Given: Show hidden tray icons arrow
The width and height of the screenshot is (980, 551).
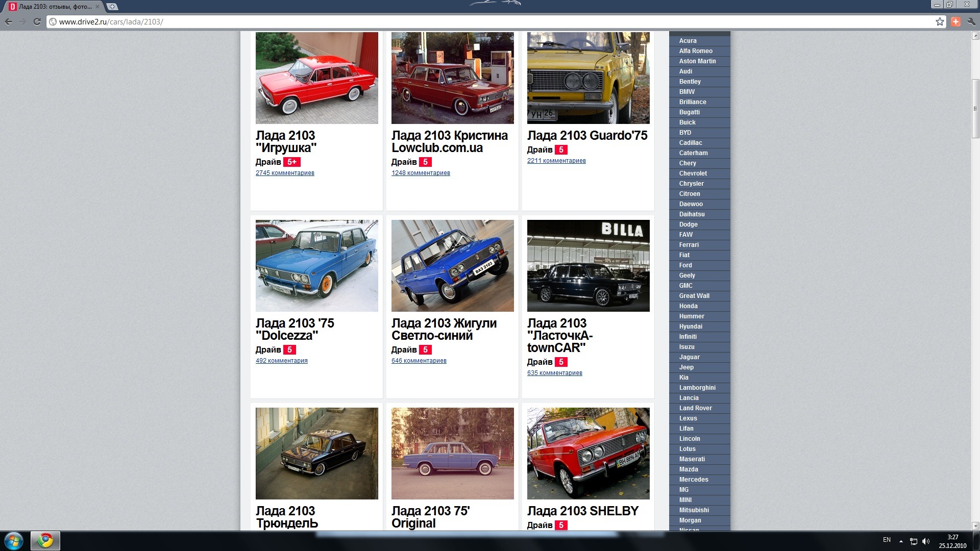Looking at the screenshot, I should (x=901, y=541).
